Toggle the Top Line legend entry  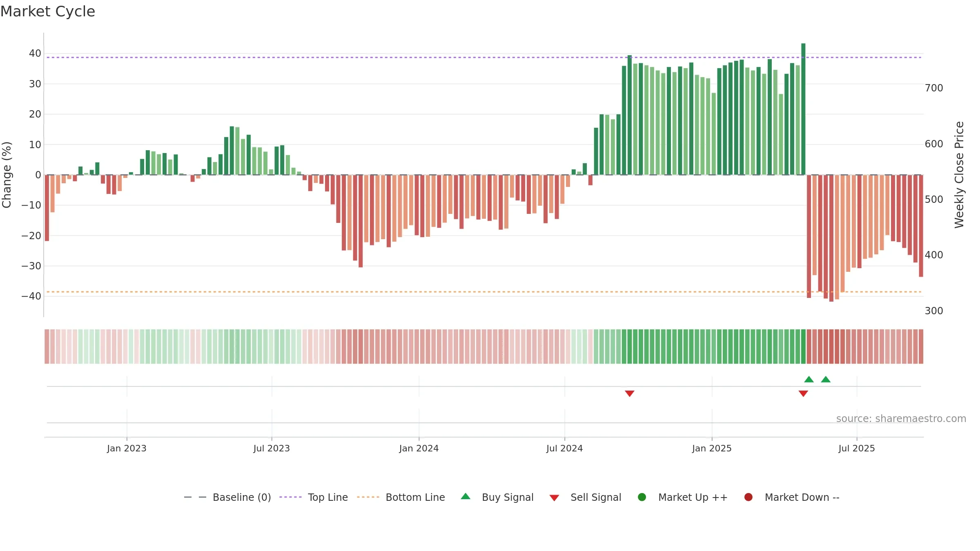coord(314,497)
